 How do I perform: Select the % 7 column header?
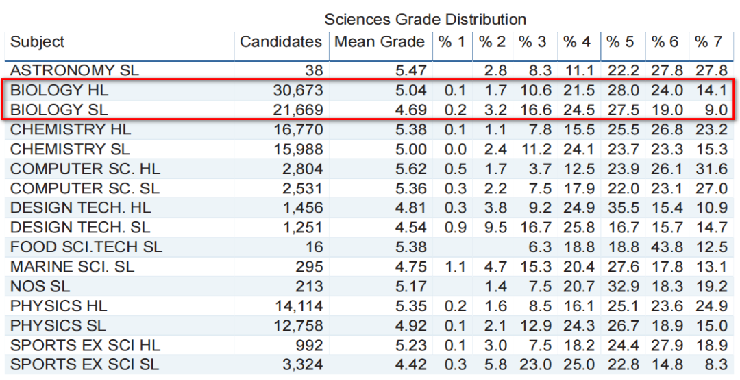pos(708,42)
